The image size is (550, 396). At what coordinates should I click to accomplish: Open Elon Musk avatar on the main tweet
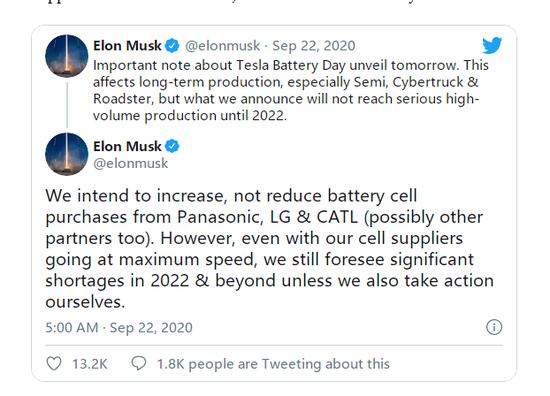coord(67,154)
